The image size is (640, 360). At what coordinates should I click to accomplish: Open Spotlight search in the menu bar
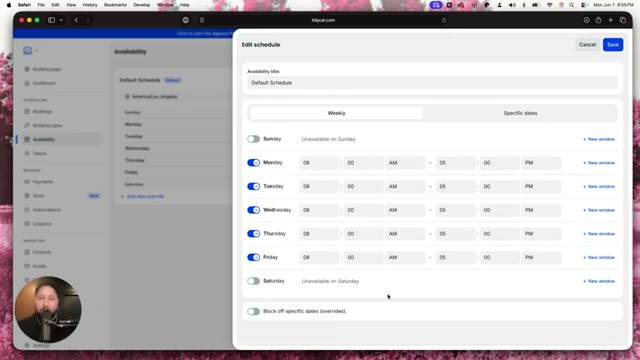[571, 5]
